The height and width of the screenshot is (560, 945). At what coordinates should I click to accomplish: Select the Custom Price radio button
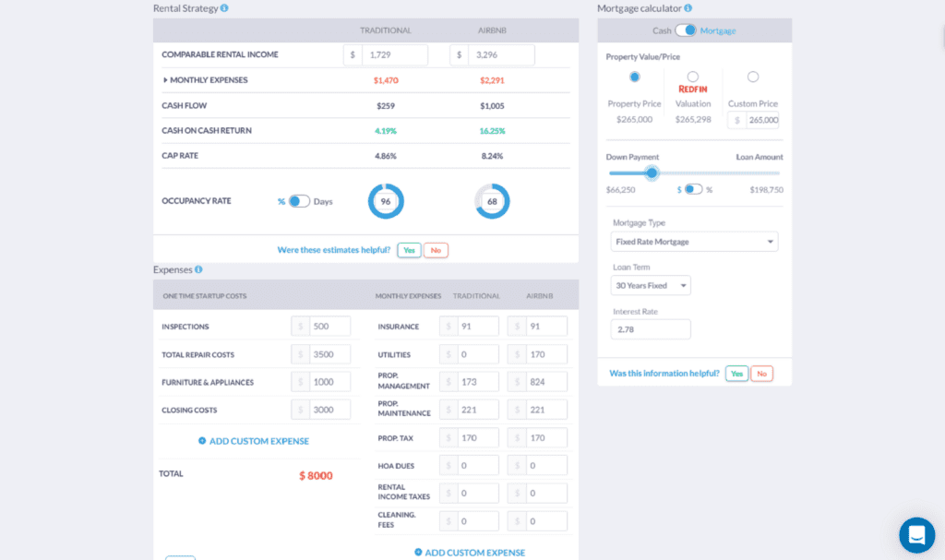coord(752,77)
